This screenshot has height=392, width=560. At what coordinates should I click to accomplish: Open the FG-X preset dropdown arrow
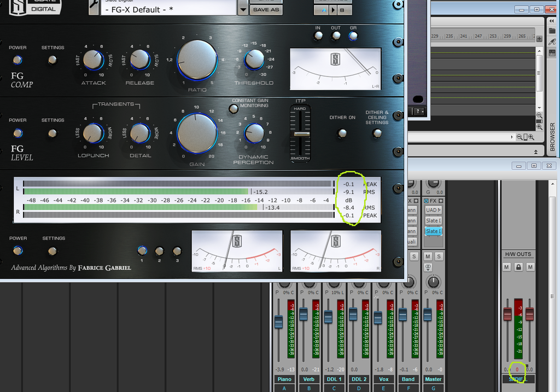click(x=243, y=7)
